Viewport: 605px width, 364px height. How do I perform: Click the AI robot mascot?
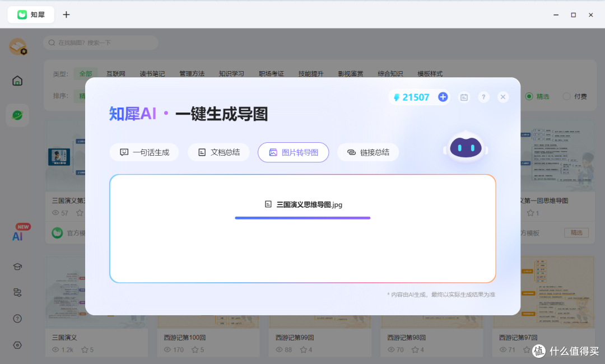point(466,147)
